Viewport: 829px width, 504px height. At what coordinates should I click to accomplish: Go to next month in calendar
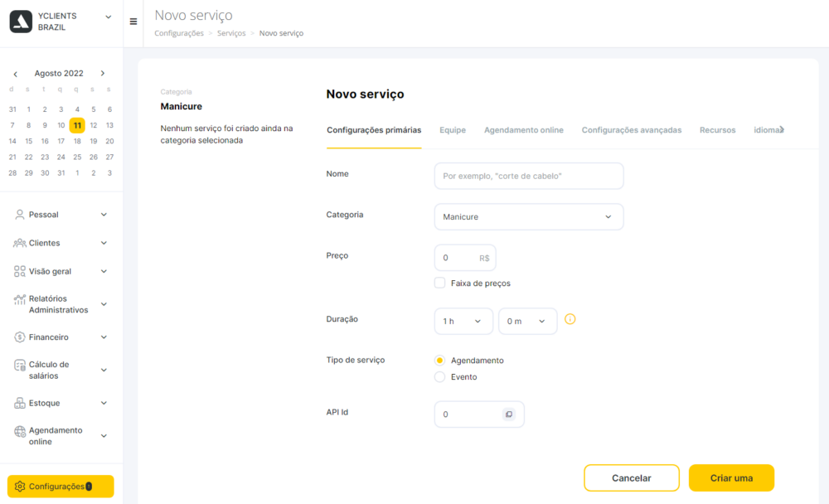[103, 74]
